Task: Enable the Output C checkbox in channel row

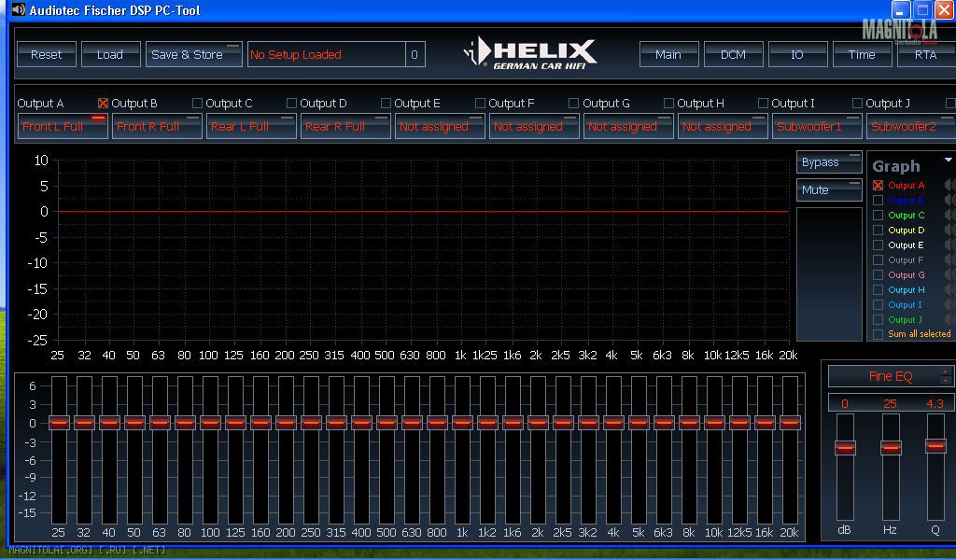Action: pyautogui.click(x=197, y=104)
